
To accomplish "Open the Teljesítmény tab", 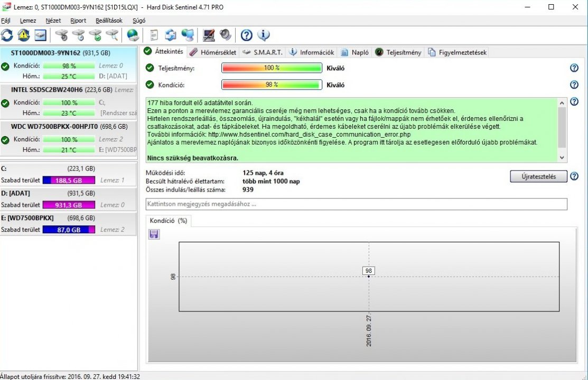I will point(398,52).
